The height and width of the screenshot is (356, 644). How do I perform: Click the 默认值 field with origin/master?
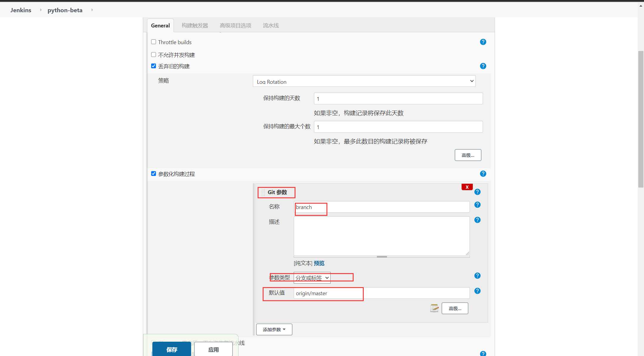point(382,293)
